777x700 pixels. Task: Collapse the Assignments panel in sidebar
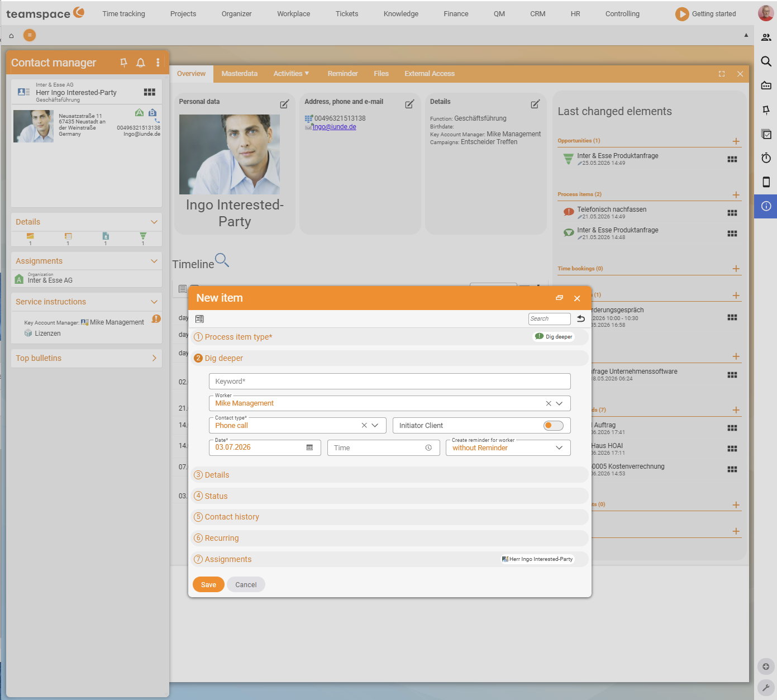coord(154,261)
